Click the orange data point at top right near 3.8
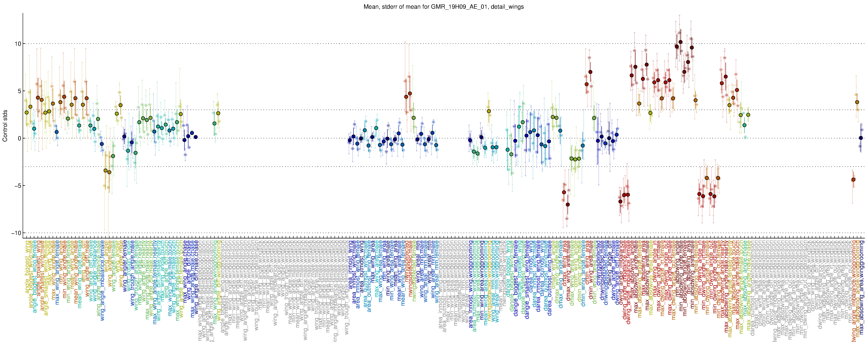Image resolution: width=868 pixels, height=342 pixels. [x=857, y=102]
